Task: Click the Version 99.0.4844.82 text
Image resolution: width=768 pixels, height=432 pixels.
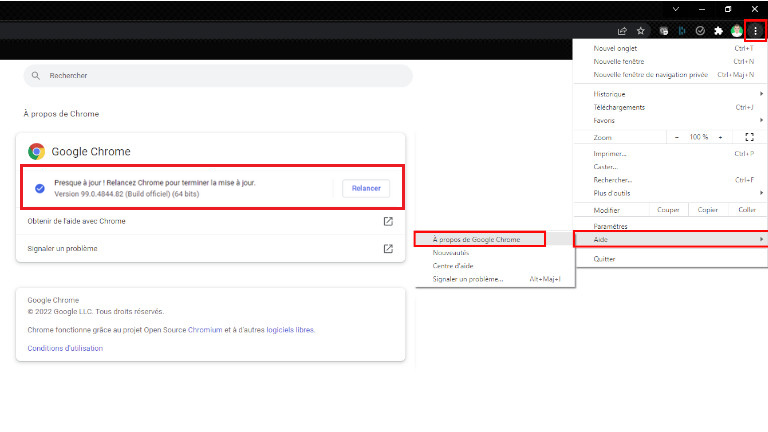Action: click(126, 194)
